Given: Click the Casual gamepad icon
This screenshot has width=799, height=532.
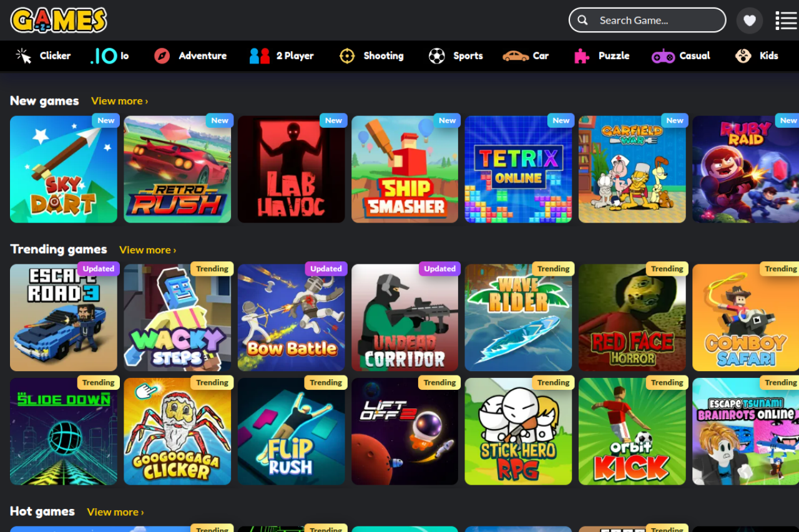Looking at the screenshot, I should (663, 56).
